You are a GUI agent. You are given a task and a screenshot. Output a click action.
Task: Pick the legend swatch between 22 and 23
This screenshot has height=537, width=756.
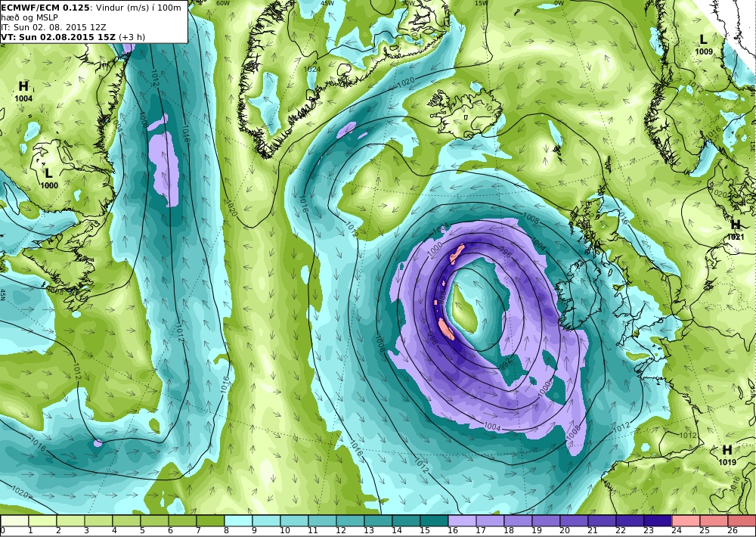point(630,520)
